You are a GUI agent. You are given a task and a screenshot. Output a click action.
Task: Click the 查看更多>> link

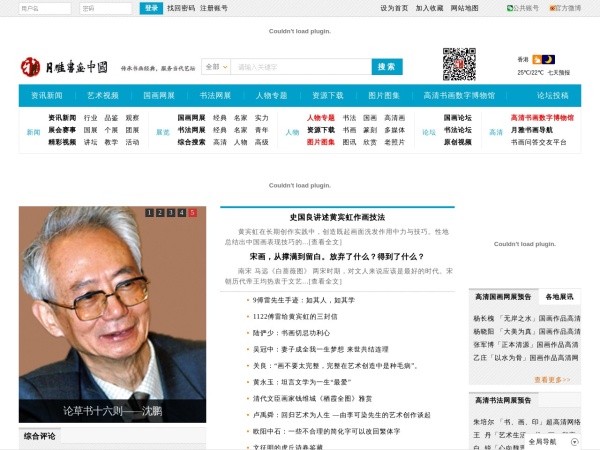(x=552, y=380)
